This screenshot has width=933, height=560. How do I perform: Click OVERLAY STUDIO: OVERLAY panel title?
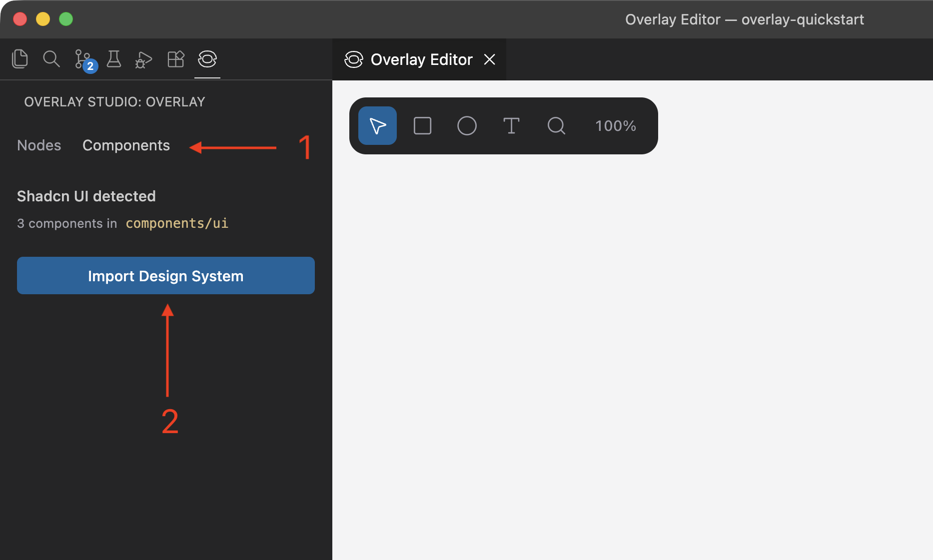(114, 102)
